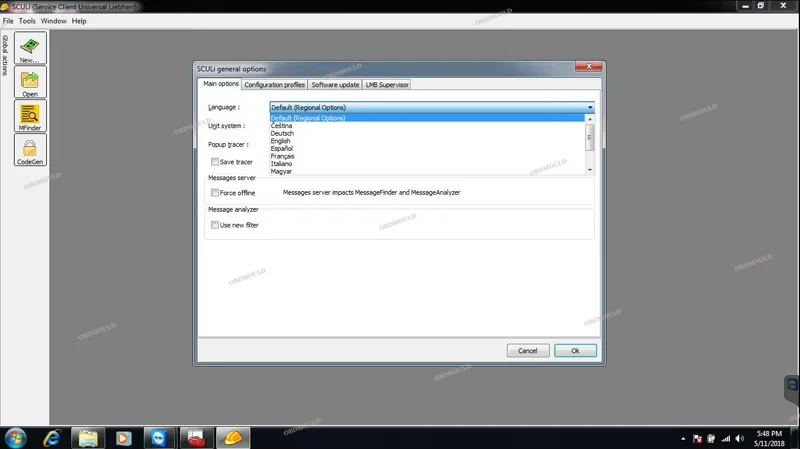Open Internet Explorer from the taskbar
This screenshot has height=449, width=800.
tap(51, 437)
